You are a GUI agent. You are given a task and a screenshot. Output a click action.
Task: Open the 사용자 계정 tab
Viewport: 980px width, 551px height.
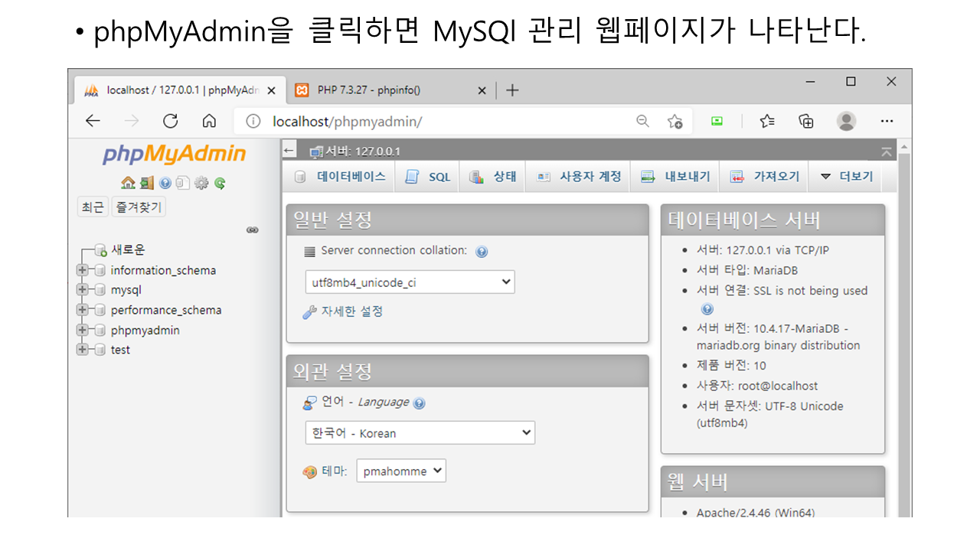pyautogui.click(x=580, y=177)
